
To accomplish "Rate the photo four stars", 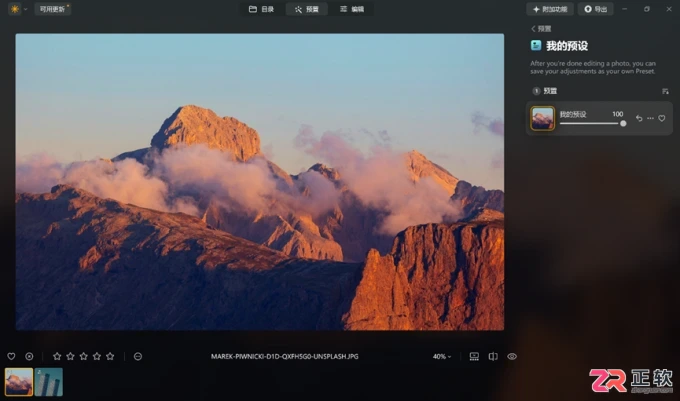I will coord(97,356).
